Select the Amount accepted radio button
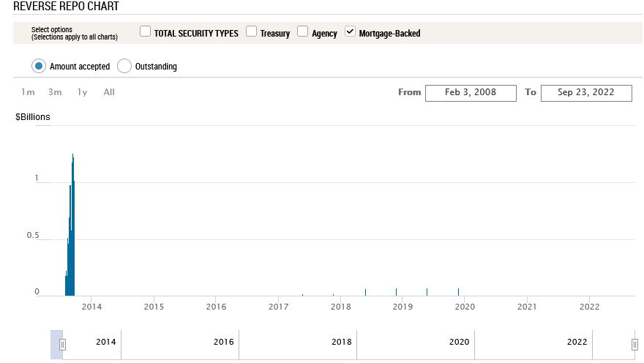Image resolution: width=644 pixels, height=363 pixels. coord(39,66)
